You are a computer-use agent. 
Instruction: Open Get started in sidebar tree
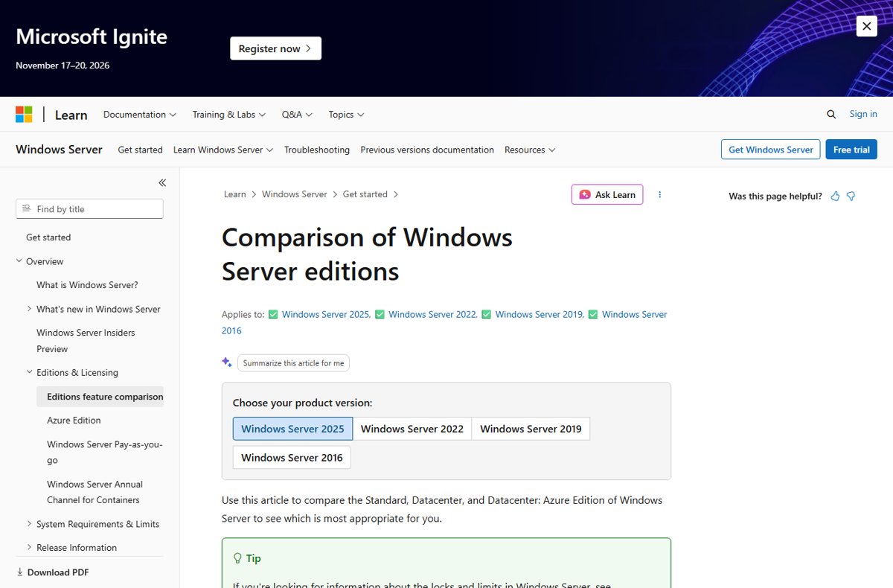tap(48, 237)
